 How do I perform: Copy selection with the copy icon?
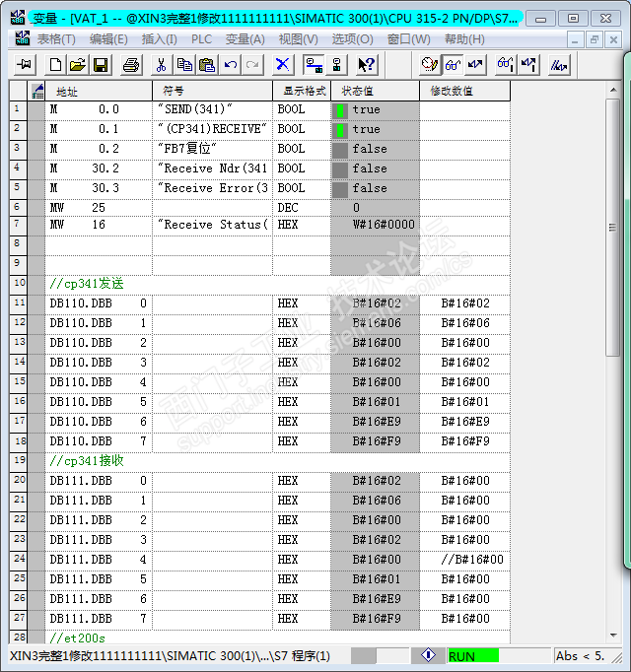click(185, 65)
